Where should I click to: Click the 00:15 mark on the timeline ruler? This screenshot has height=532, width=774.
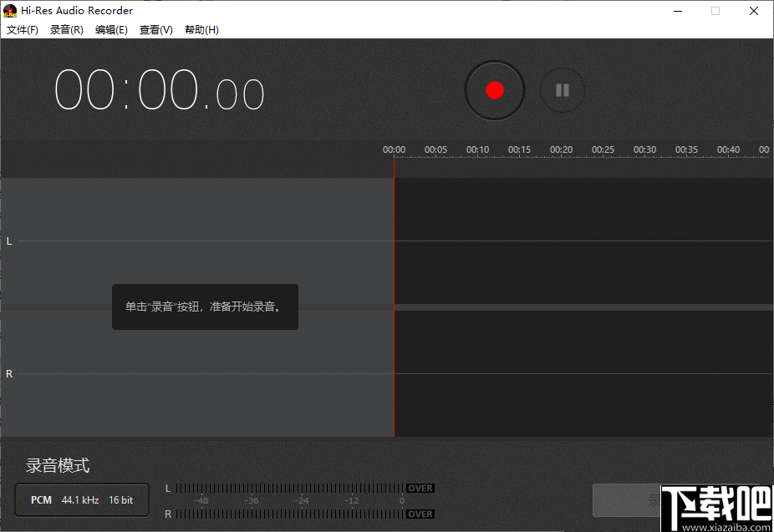point(519,149)
